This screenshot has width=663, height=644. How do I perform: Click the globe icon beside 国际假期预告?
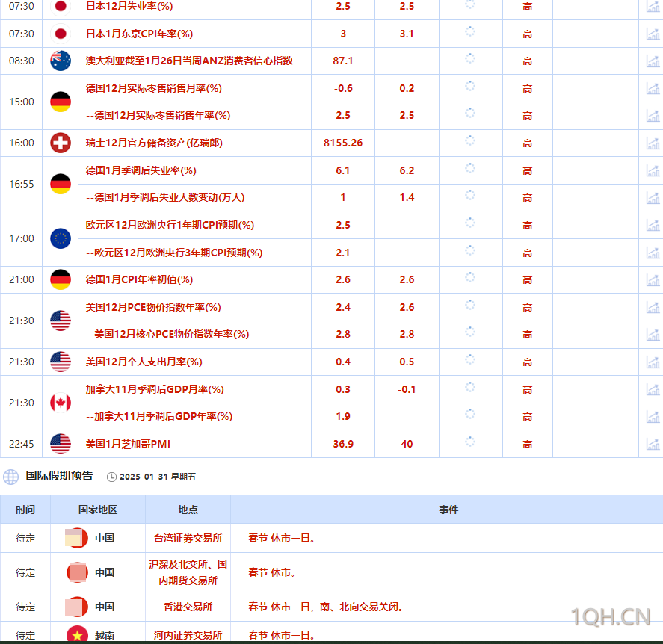(x=11, y=477)
